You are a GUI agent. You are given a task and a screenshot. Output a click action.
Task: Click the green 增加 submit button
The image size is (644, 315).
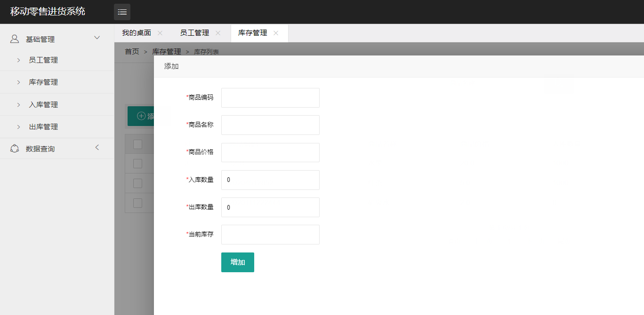(x=238, y=262)
